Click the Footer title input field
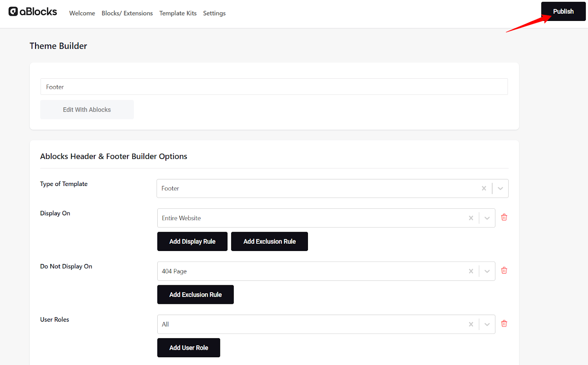 274,87
